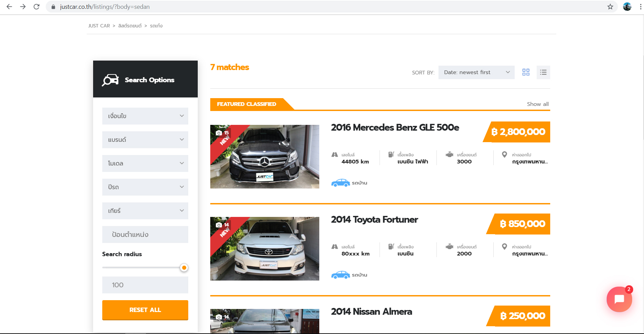This screenshot has height=334, width=644.
Task: Click the รถเก๋ง breadcrumb item
Action: (x=156, y=26)
